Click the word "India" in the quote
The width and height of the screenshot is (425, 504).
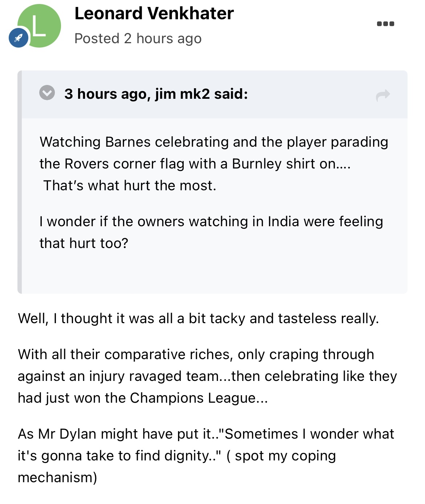coord(283,221)
